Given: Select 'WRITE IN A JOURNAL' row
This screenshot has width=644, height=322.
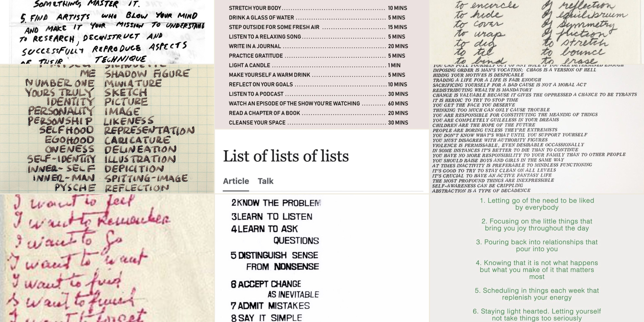Looking at the screenshot, I should click(318, 46).
